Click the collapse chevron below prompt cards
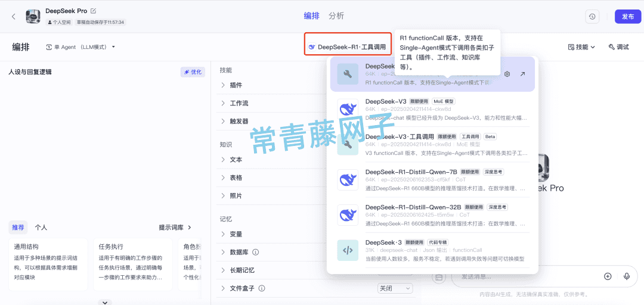644x305 pixels. pyautogui.click(x=105, y=302)
